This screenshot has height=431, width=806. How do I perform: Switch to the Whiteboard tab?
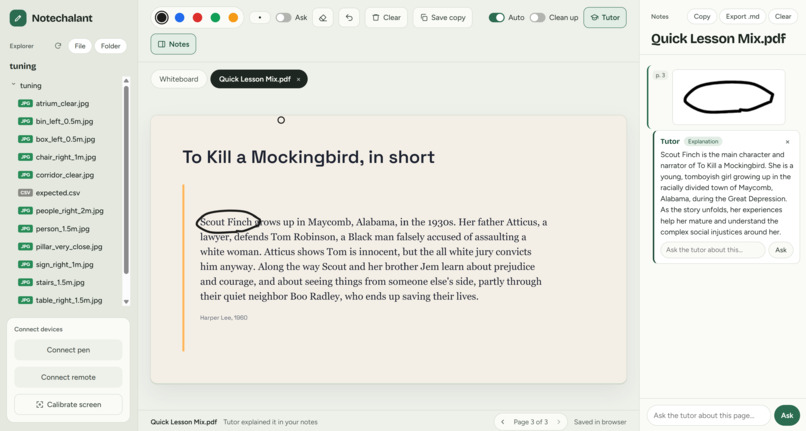coord(178,79)
